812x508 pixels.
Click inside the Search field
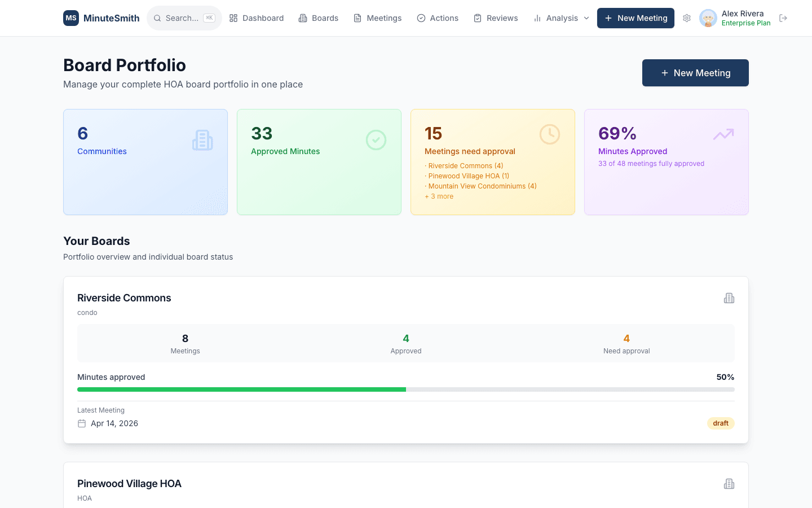(x=184, y=17)
